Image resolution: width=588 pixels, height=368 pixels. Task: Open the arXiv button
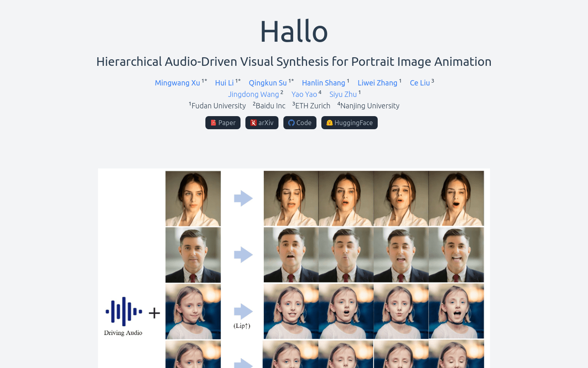point(262,123)
